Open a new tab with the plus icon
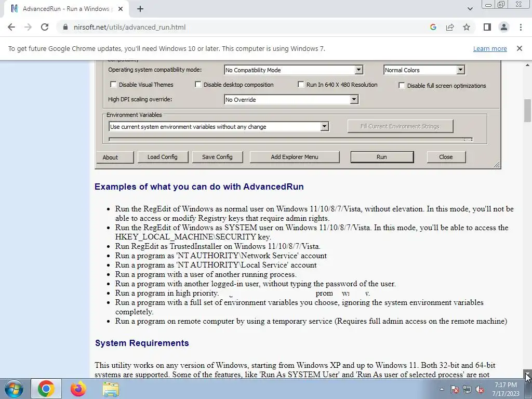This screenshot has width=532, height=399. (140, 9)
